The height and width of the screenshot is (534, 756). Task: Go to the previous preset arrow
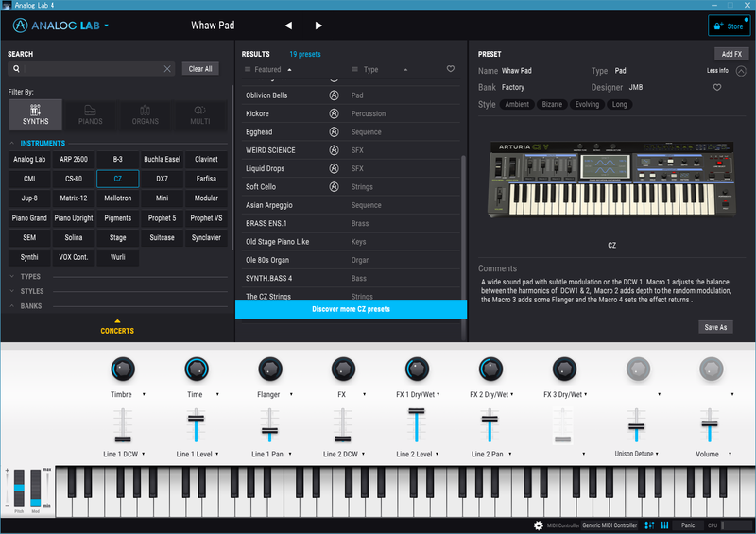(x=288, y=26)
